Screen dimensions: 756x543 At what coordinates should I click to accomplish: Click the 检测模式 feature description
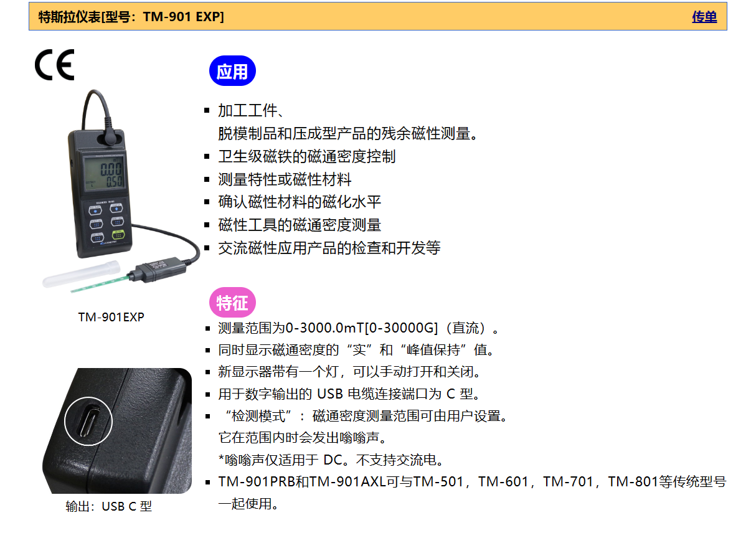click(x=363, y=416)
